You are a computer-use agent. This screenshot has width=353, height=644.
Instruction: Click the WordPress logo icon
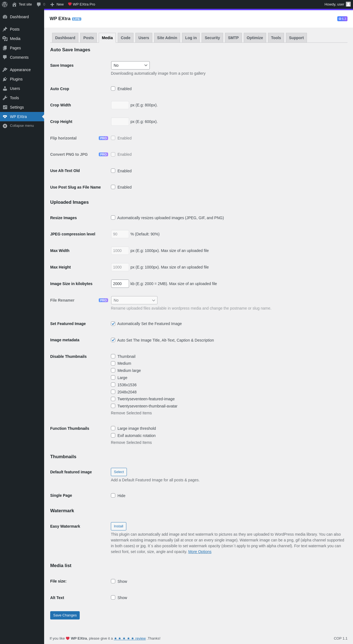click(x=5, y=4)
